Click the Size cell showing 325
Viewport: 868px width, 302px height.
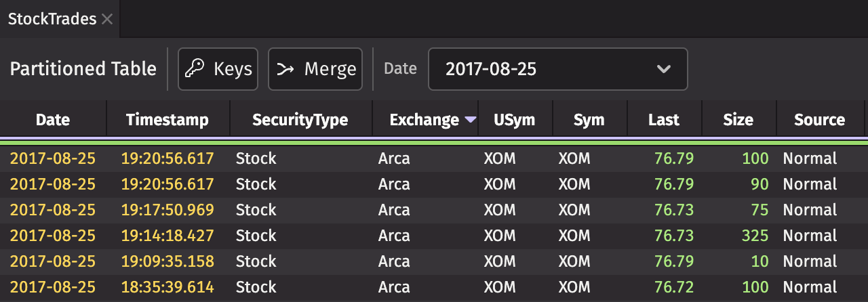(755, 236)
